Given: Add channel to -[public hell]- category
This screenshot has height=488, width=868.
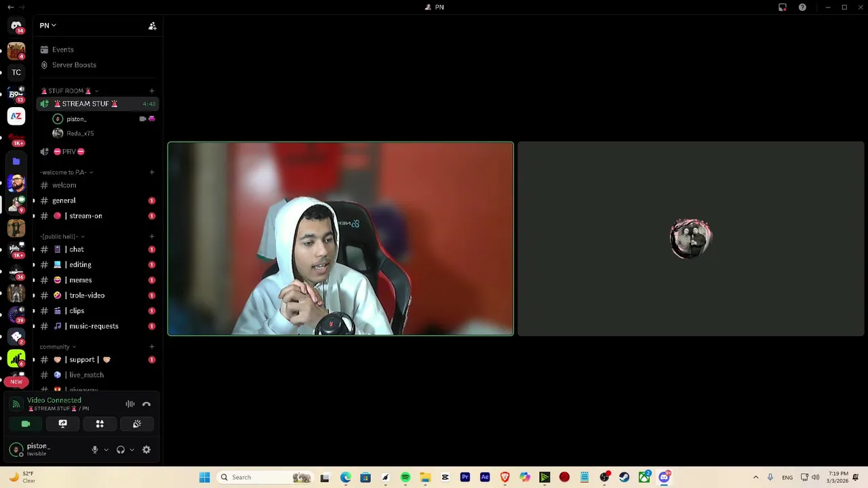Looking at the screenshot, I should click(152, 237).
